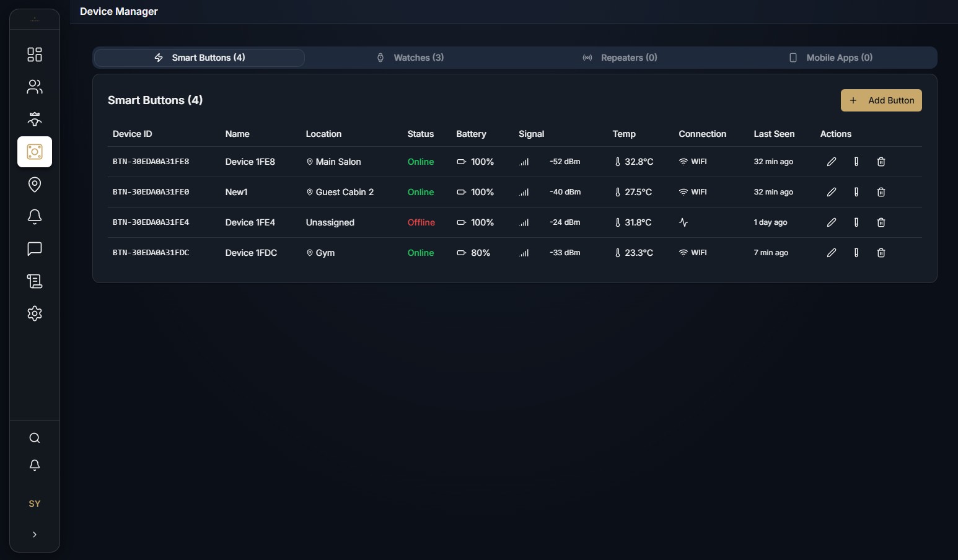Open the Dashboard panel in the sidebar
This screenshot has width=958, height=560.
tap(34, 55)
